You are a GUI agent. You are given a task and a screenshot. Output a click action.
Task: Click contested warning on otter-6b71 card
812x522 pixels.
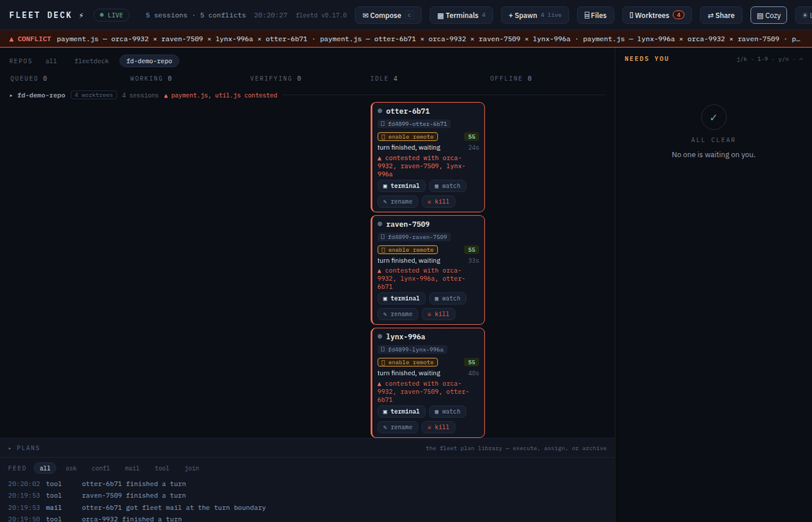tap(421, 166)
